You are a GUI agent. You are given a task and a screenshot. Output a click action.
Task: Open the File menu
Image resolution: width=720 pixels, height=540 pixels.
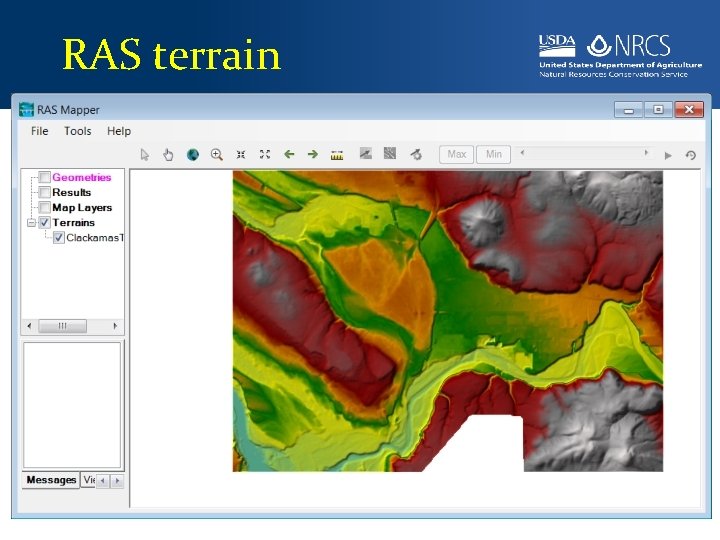[x=39, y=131]
